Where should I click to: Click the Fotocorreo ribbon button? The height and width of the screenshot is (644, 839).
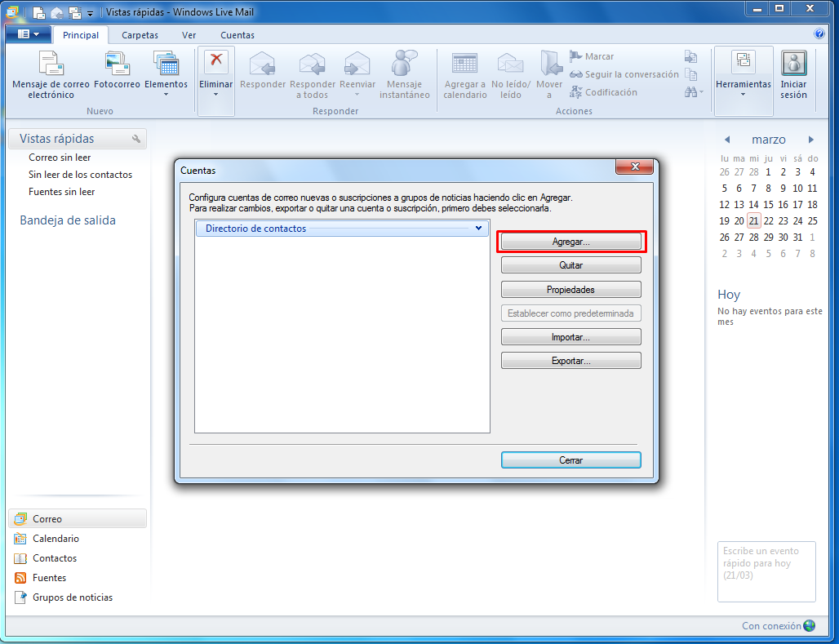tap(118, 70)
